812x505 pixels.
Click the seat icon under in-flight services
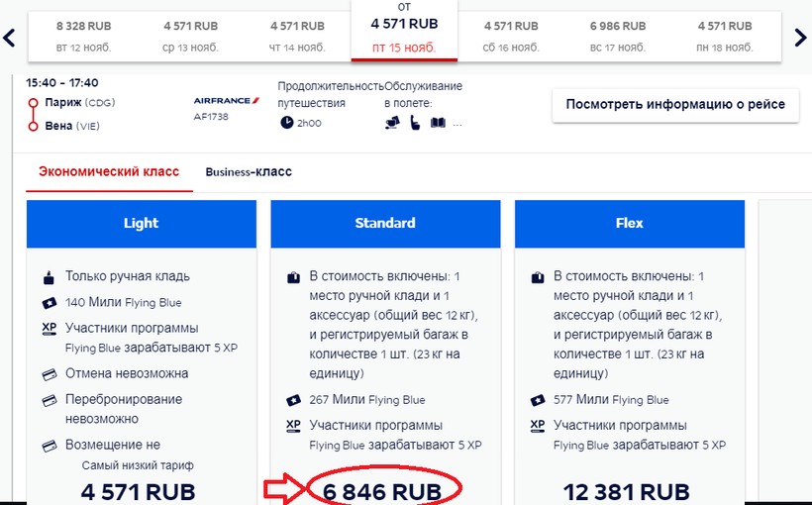414,123
